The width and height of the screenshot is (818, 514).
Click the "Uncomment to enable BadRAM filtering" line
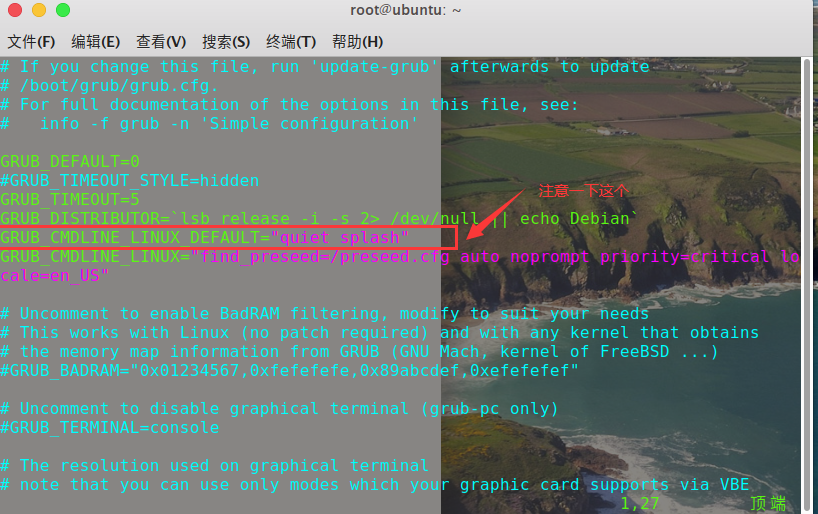324,314
